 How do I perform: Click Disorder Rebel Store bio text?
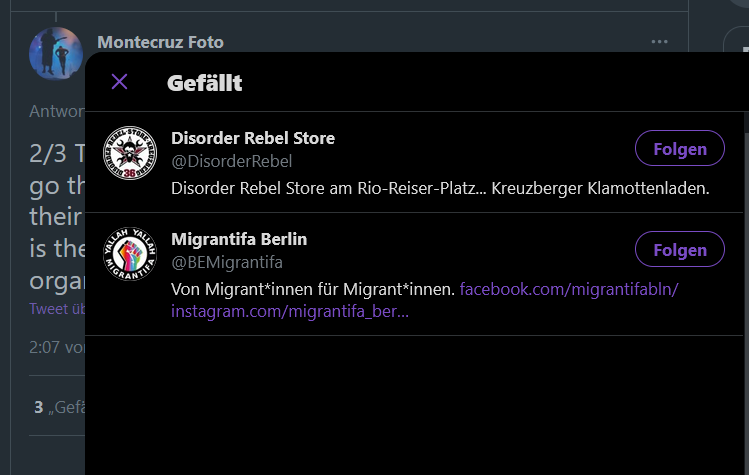(x=440, y=188)
